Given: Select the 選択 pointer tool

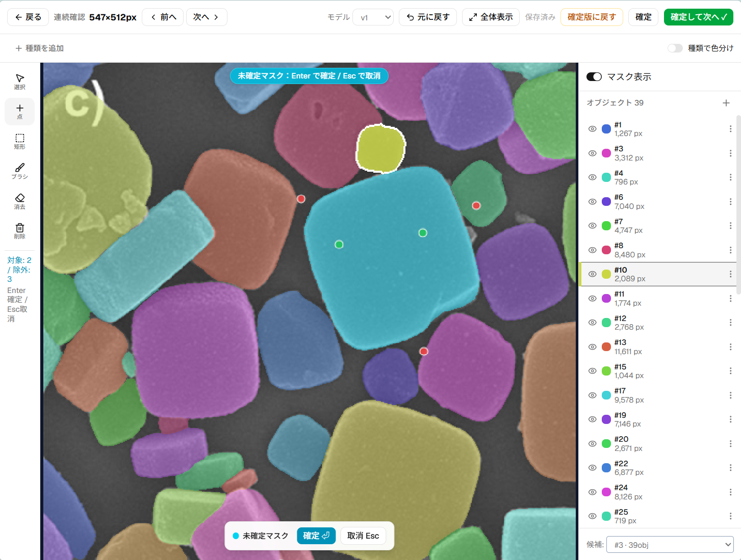Looking at the screenshot, I should pos(19,82).
